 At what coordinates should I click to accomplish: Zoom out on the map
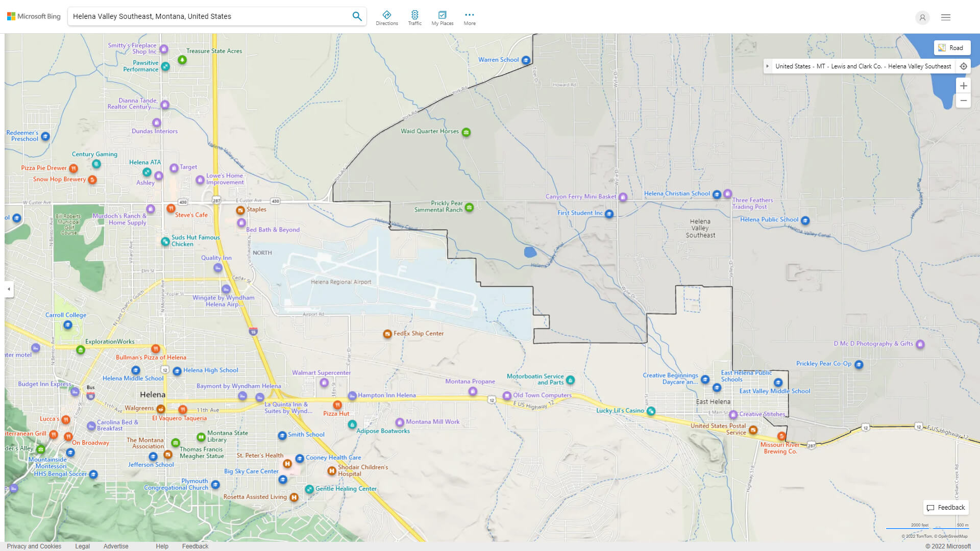click(963, 101)
